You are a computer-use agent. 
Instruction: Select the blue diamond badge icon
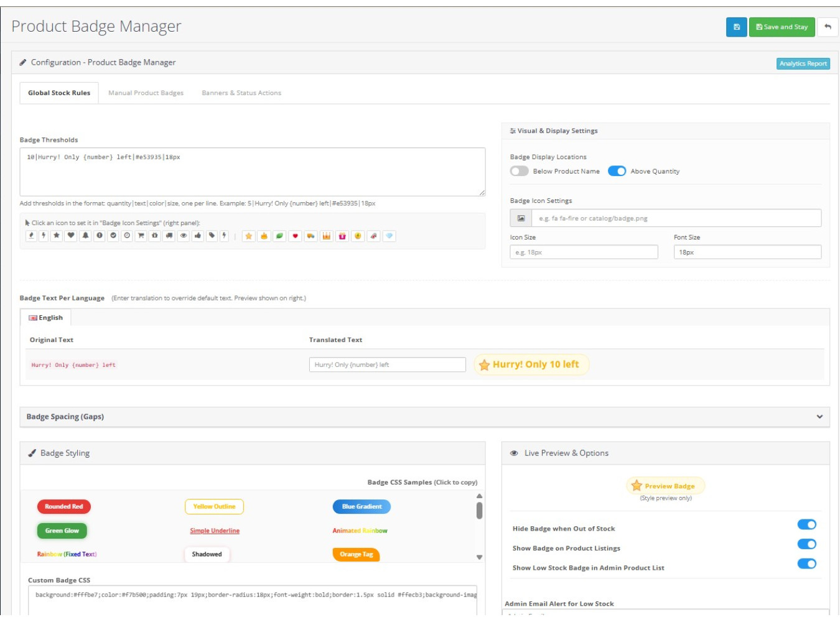point(389,236)
